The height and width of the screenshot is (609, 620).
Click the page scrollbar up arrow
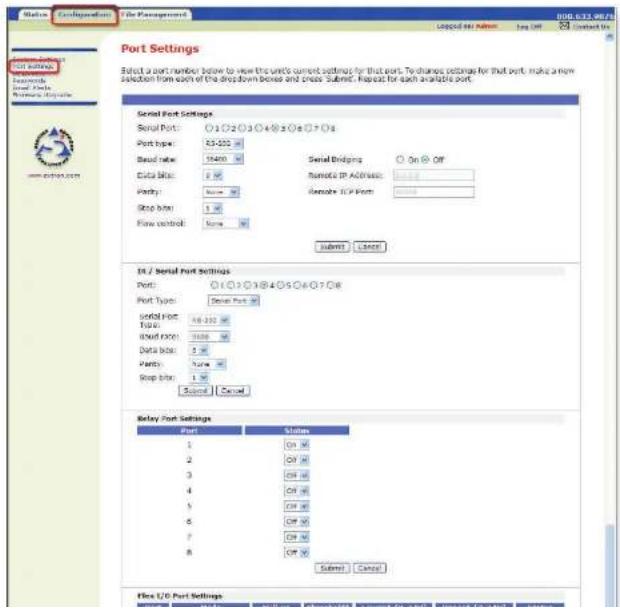pos(609,37)
